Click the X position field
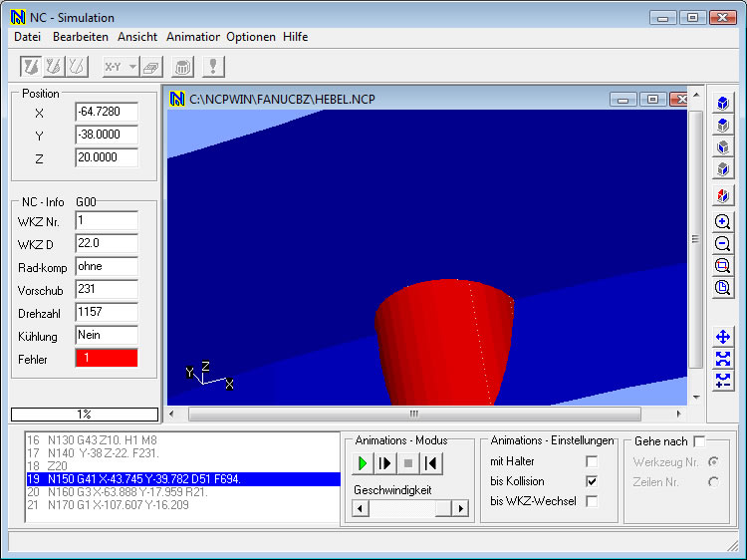The height and width of the screenshot is (560, 747). pos(107,112)
